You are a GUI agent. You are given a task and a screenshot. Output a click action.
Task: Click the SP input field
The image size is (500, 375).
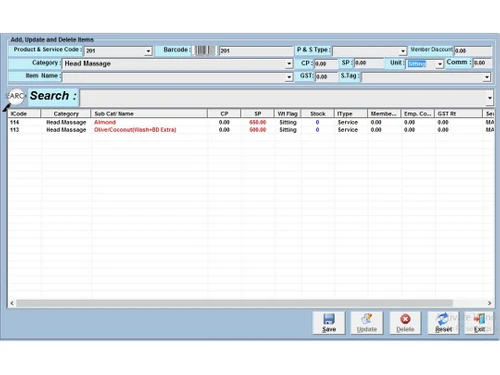[x=369, y=63]
